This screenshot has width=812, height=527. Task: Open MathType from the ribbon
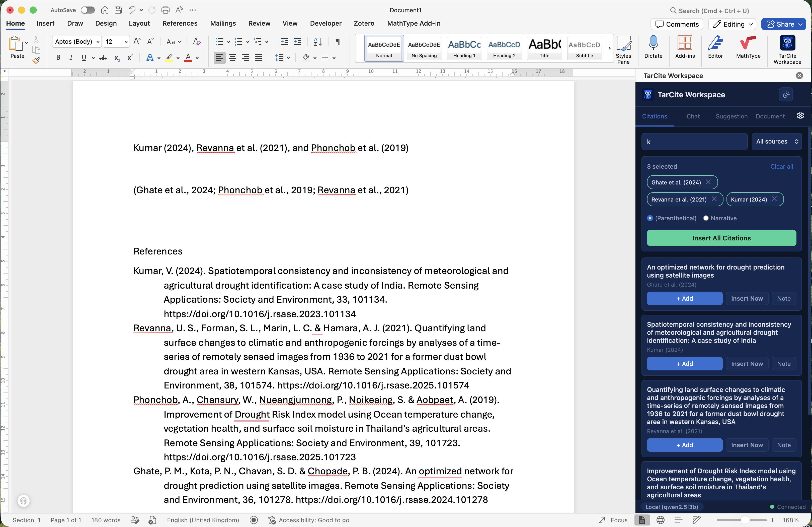748,47
